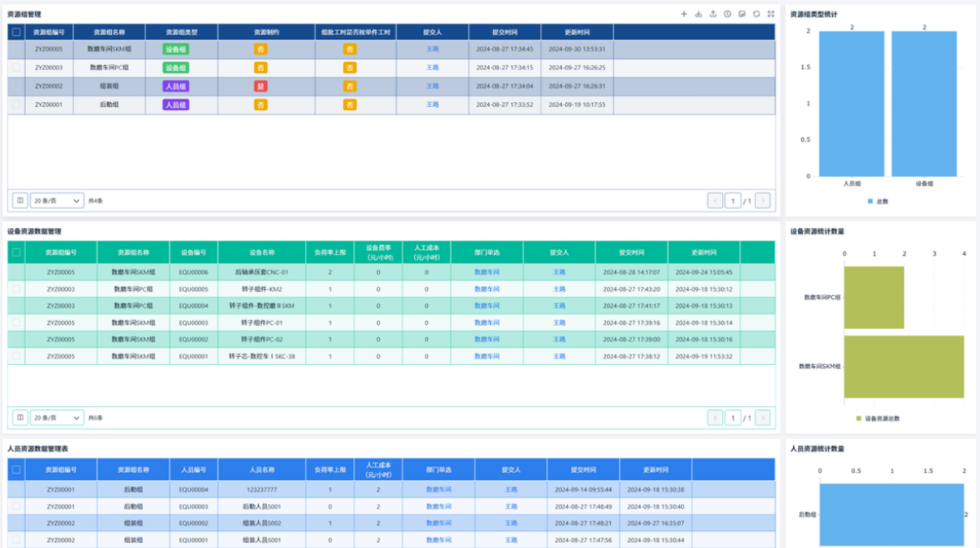This screenshot has width=980, height=548.
Task: Click the 细批工时是否按单件工时 column header
Action: tap(356, 32)
